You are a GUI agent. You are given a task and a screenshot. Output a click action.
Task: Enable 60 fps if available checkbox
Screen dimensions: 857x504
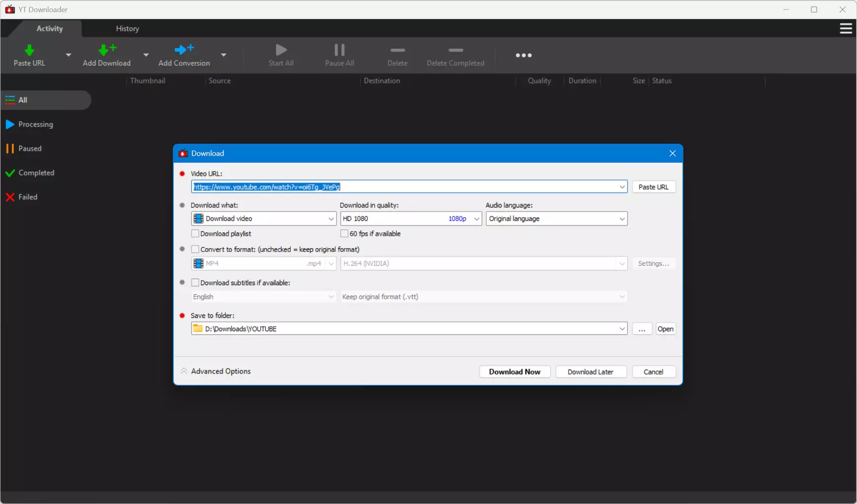344,234
